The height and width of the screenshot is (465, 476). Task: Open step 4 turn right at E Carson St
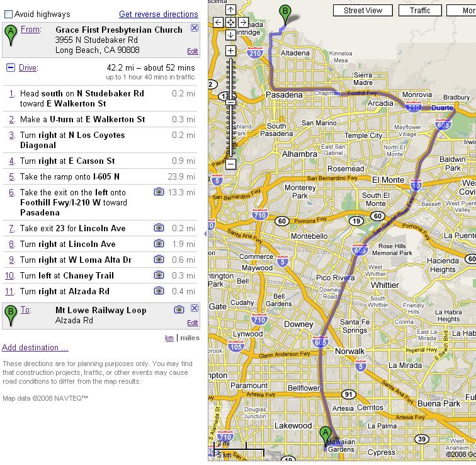100,161
